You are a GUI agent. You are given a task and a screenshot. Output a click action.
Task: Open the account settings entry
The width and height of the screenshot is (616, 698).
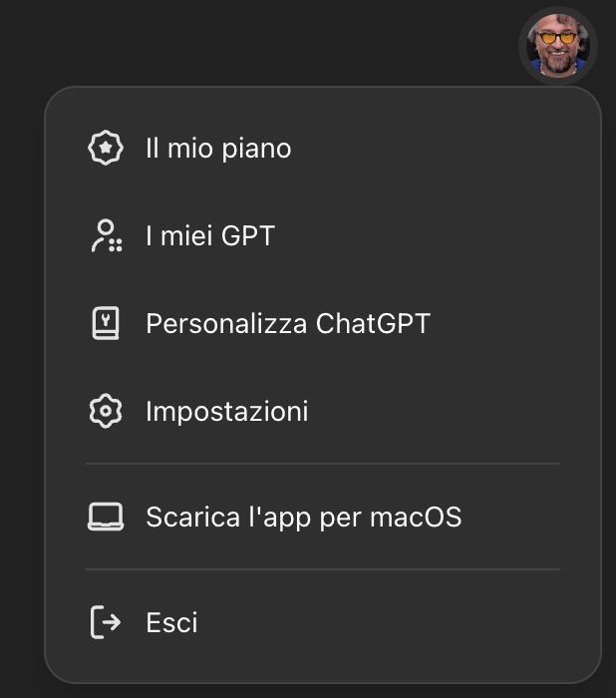tap(227, 411)
